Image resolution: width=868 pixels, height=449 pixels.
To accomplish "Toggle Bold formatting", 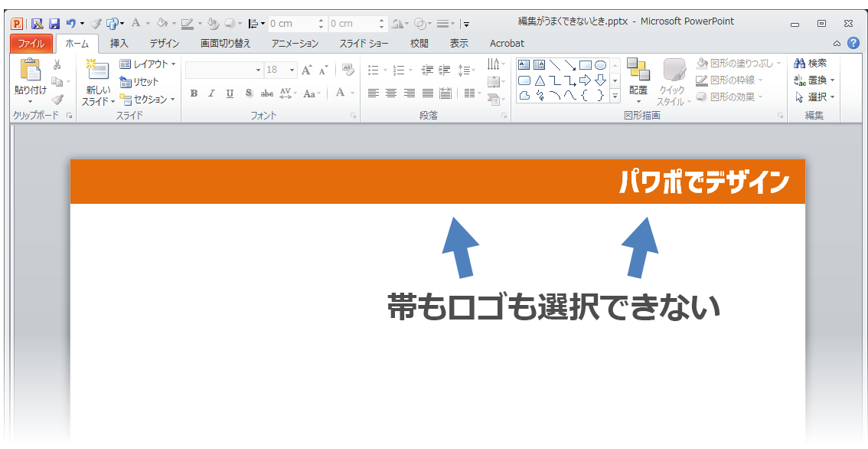I will 194,93.
